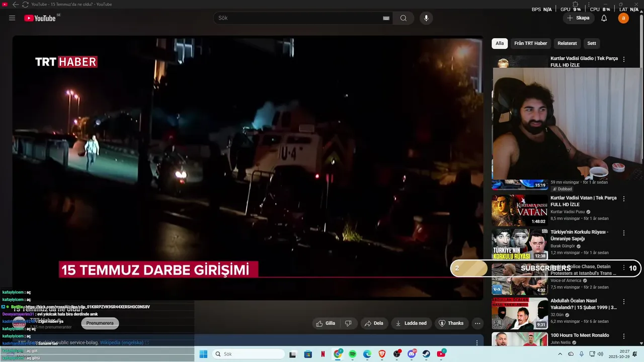This screenshot has width=644, height=362.
Task: Open Microsoft Edge from the taskbar
Action: tap(367, 354)
